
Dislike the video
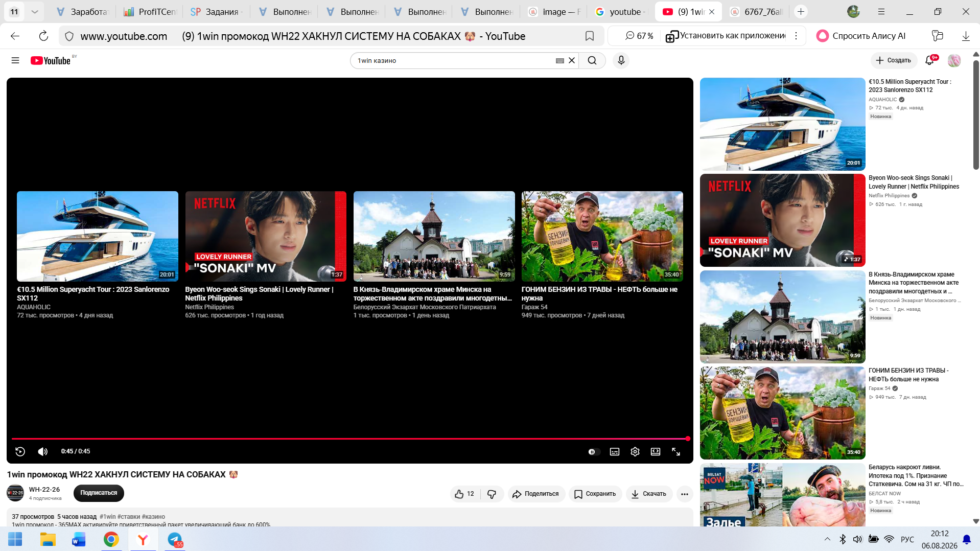tap(492, 494)
